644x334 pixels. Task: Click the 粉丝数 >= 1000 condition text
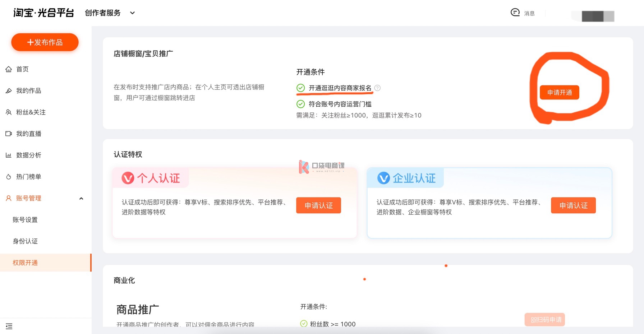(333, 324)
